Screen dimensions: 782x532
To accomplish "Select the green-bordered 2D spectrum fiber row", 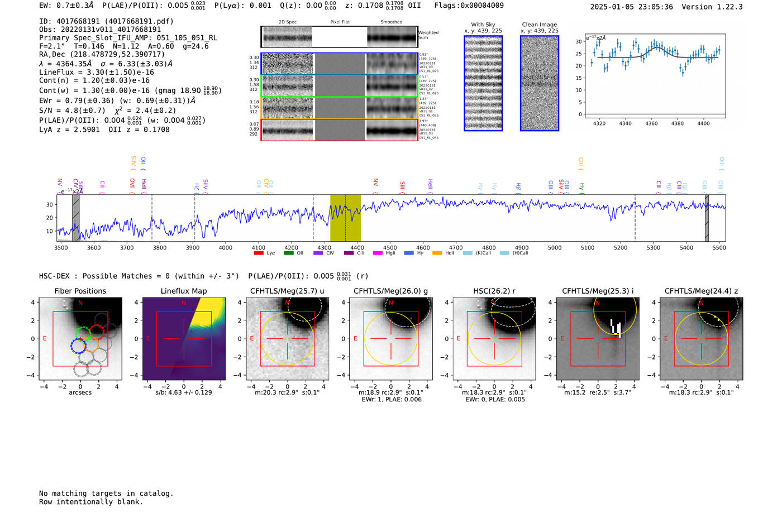I will click(339, 85).
